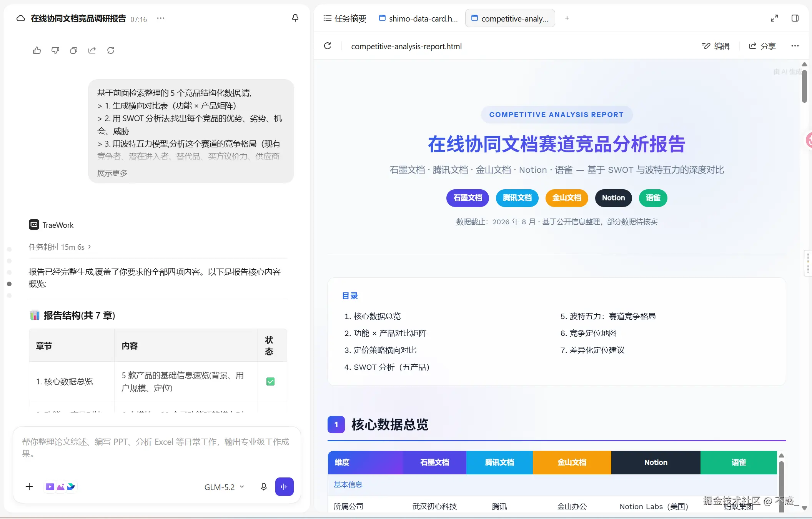812x519 pixels.
Task: Click the dark Notion pill badge
Action: 613,198
